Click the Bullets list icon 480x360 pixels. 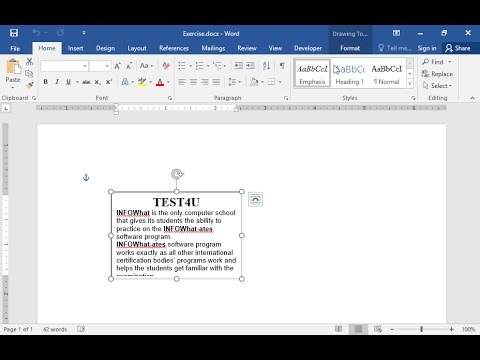point(182,66)
